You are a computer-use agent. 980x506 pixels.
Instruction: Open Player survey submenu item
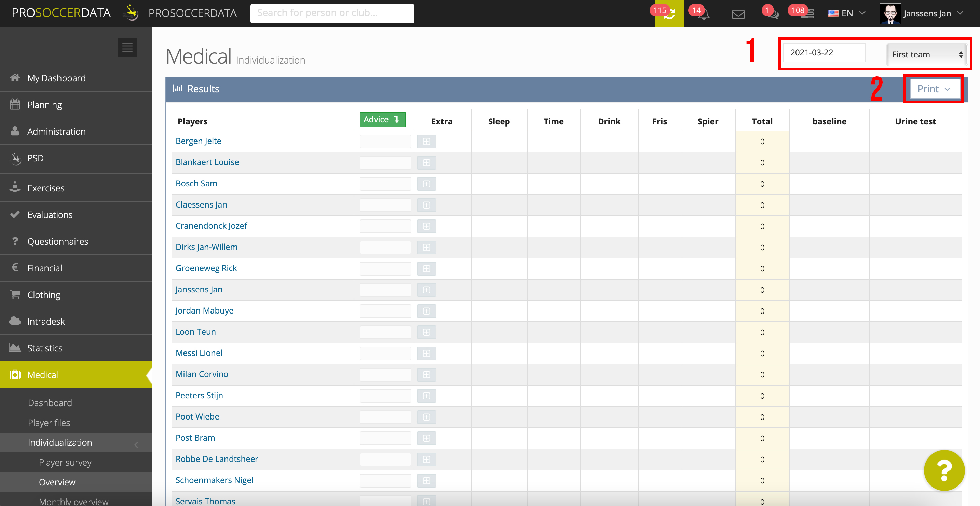point(65,462)
